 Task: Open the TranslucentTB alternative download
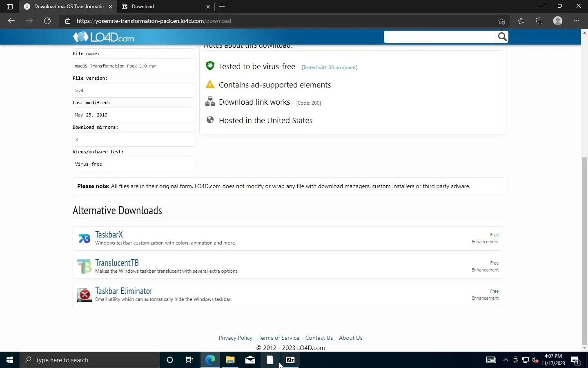pos(117,263)
